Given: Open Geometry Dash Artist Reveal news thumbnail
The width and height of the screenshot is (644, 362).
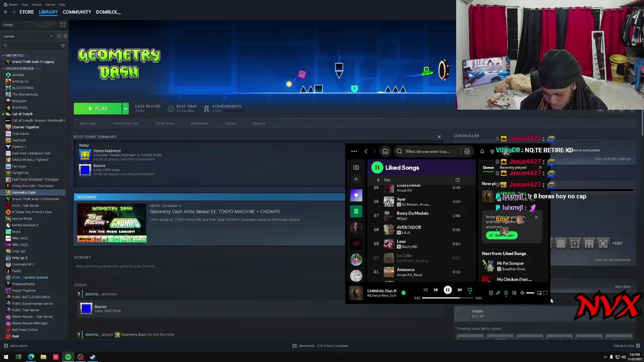Looking at the screenshot, I should pyautogui.click(x=112, y=223).
